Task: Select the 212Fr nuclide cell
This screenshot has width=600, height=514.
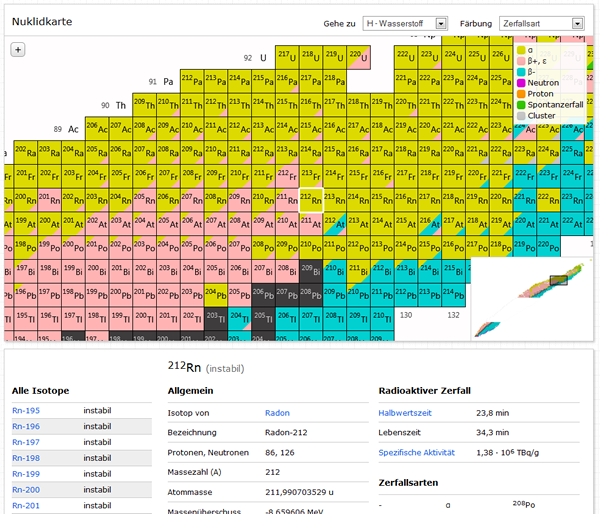Action: pyautogui.click(x=287, y=176)
